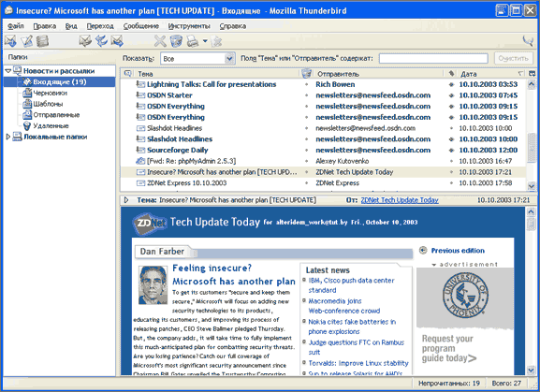Click the Очистить button
Viewport: 540px width, 392px height.
coord(514,58)
